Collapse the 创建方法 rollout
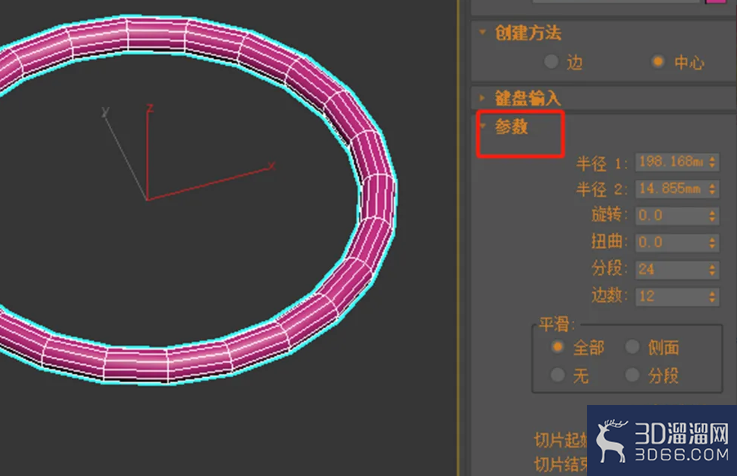Screen dimensions: 737x476 click(482, 32)
